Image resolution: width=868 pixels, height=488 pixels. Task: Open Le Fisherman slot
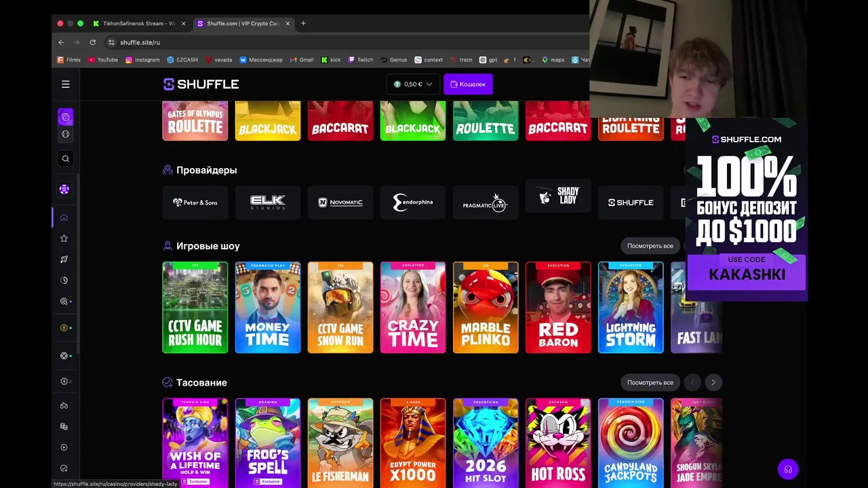click(x=340, y=443)
